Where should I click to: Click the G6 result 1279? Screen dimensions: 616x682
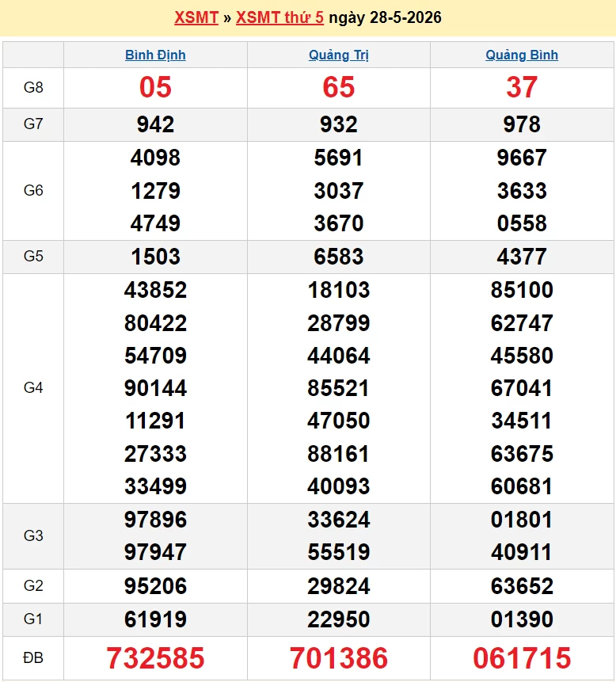click(155, 191)
